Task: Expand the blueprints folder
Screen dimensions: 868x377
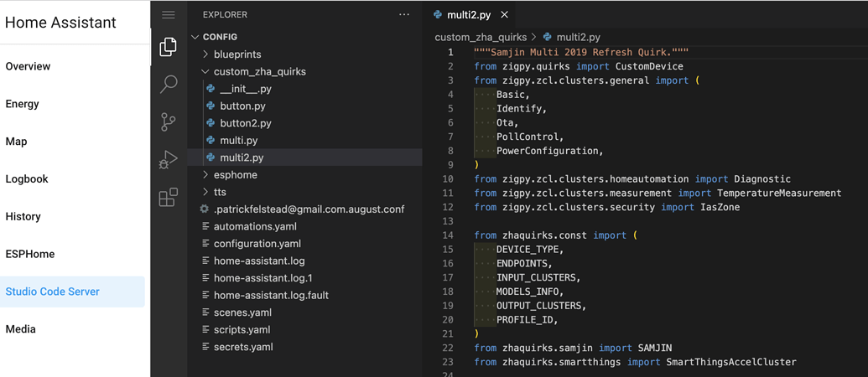Action: (x=205, y=54)
